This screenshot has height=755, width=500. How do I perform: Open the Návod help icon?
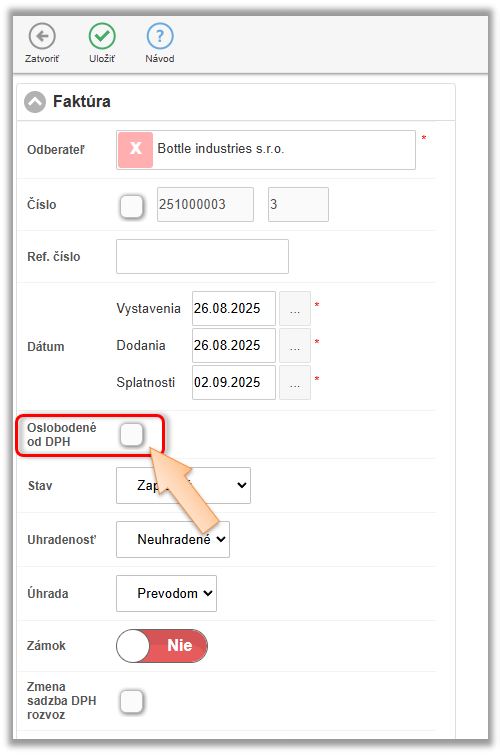click(x=160, y=36)
